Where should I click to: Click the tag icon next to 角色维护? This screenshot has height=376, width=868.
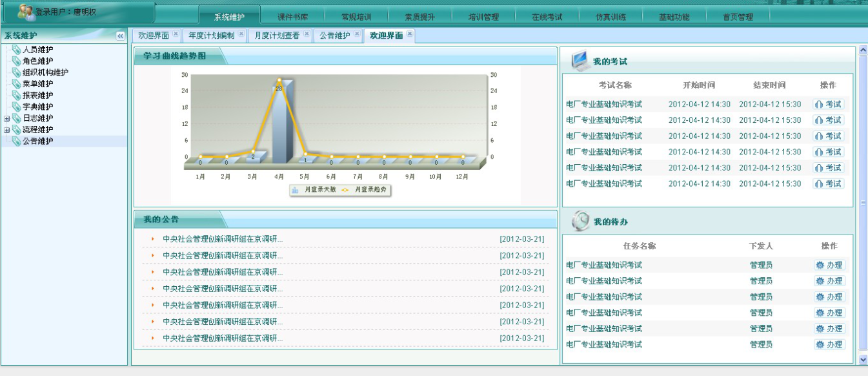coord(16,61)
